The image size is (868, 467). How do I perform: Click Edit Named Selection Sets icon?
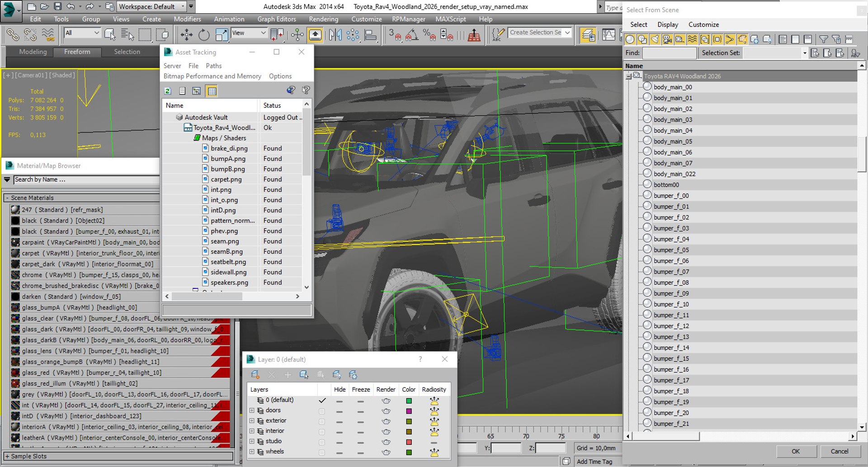coord(498,35)
